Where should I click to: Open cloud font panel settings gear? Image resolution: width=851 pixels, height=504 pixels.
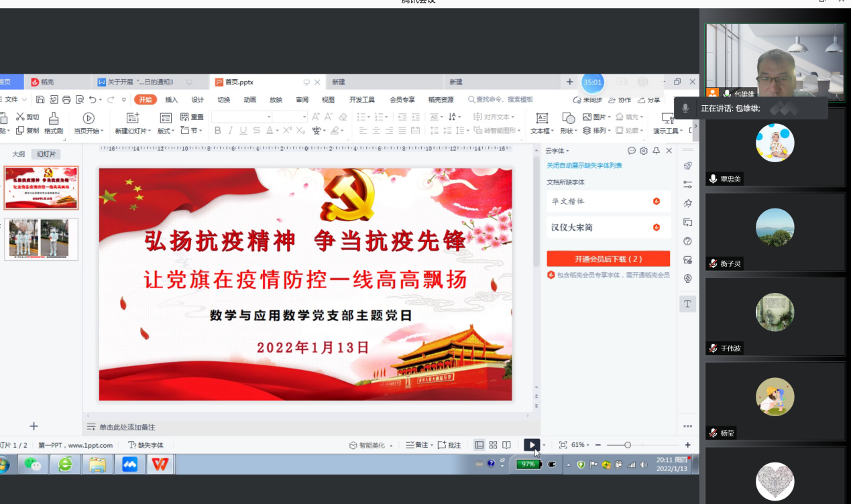click(x=644, y=151)
